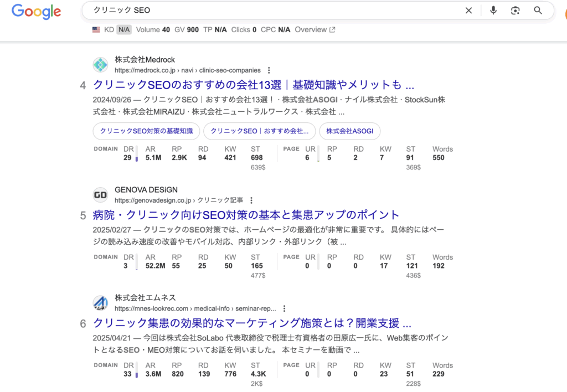Click AR 52.2M in GENOVA row

[156, 266]
